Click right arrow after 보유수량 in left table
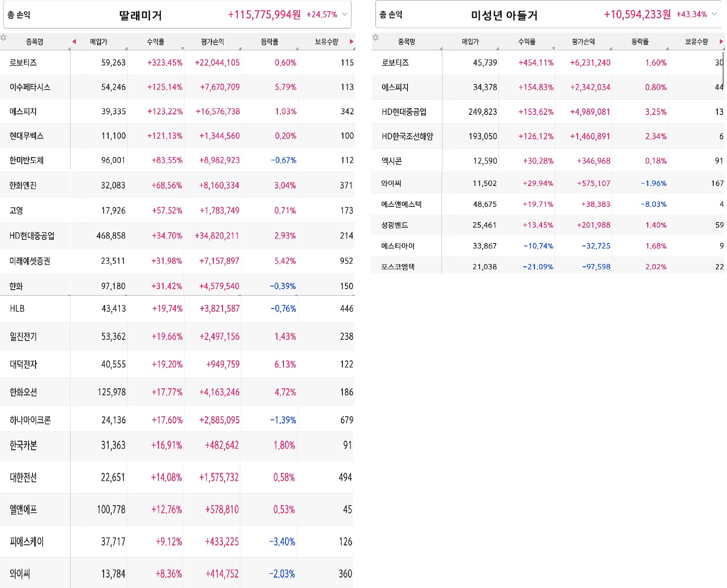This screenshot has height=588, width=727. pyautogui.click(x=351, y=42)
